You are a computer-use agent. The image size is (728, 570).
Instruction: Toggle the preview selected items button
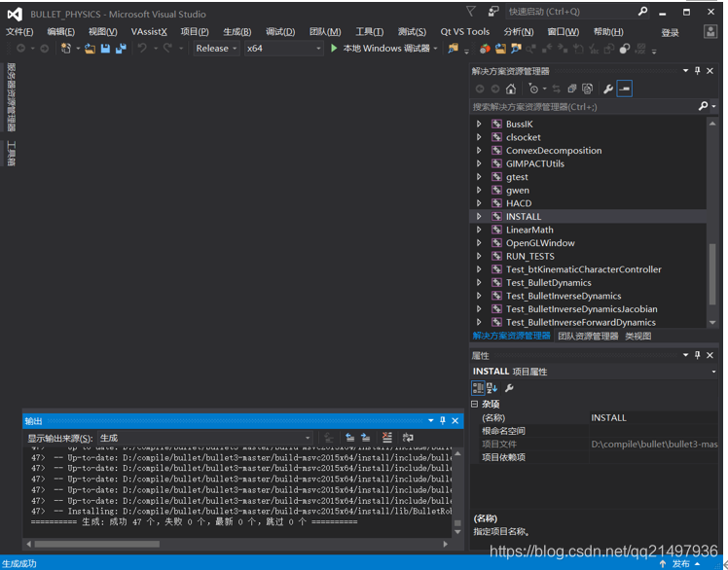point(625,89)
